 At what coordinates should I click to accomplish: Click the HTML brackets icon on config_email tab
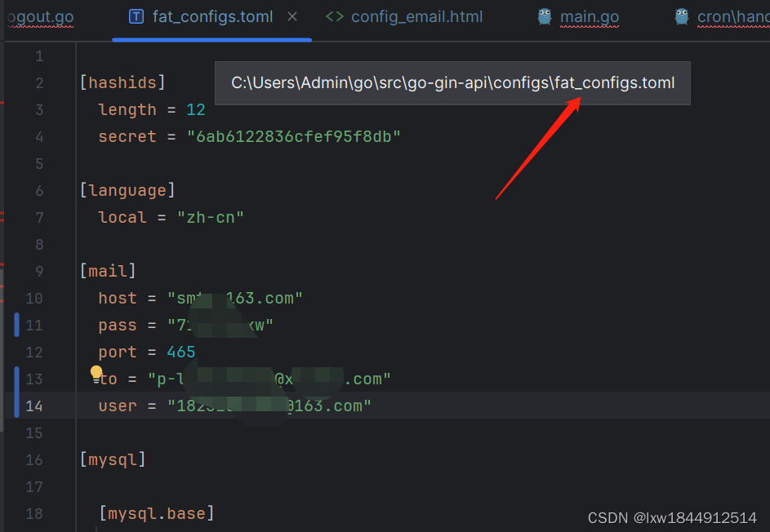click(335, 16)
